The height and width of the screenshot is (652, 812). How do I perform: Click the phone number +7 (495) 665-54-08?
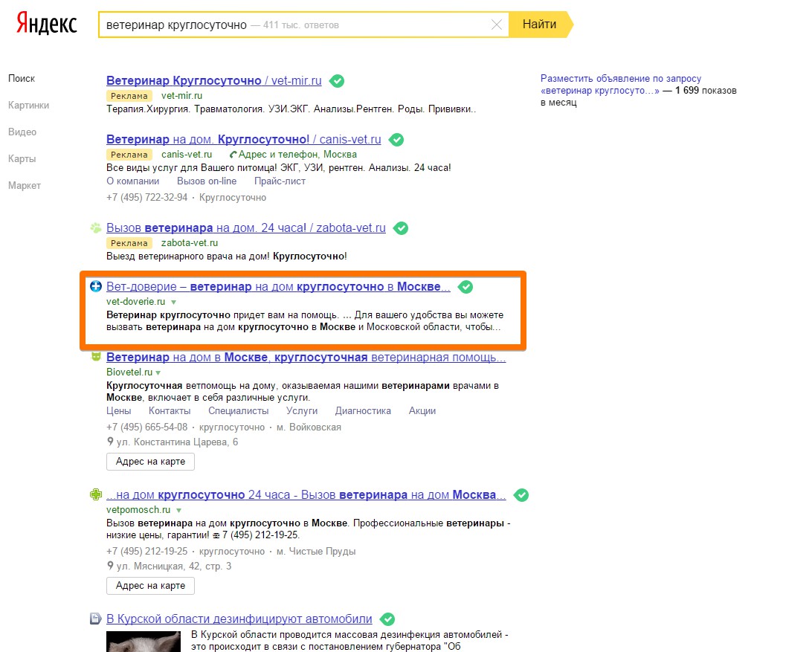146,427
